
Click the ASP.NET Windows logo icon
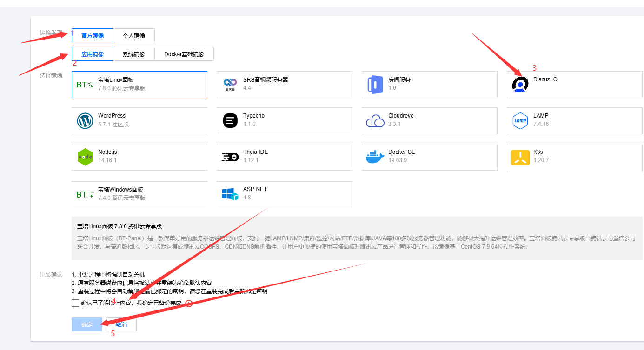[x=230, y=194]
